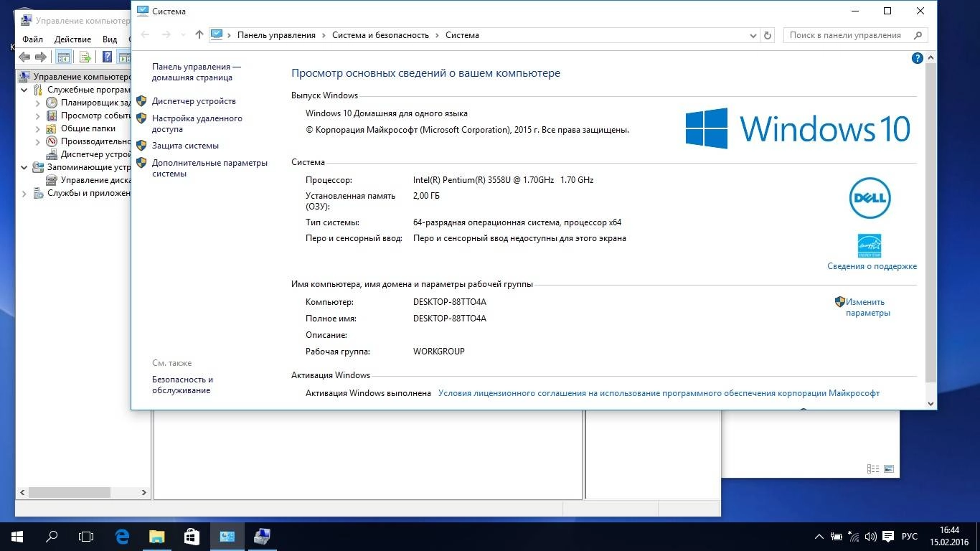Click the System window vertical scrollbar
This screenshot has height=551, width=980.
(930, 222)
